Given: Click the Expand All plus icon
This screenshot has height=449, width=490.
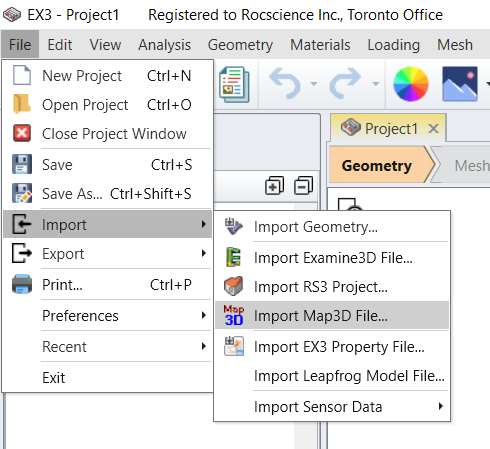Looking at the screenshot, I should coord(274,186).
